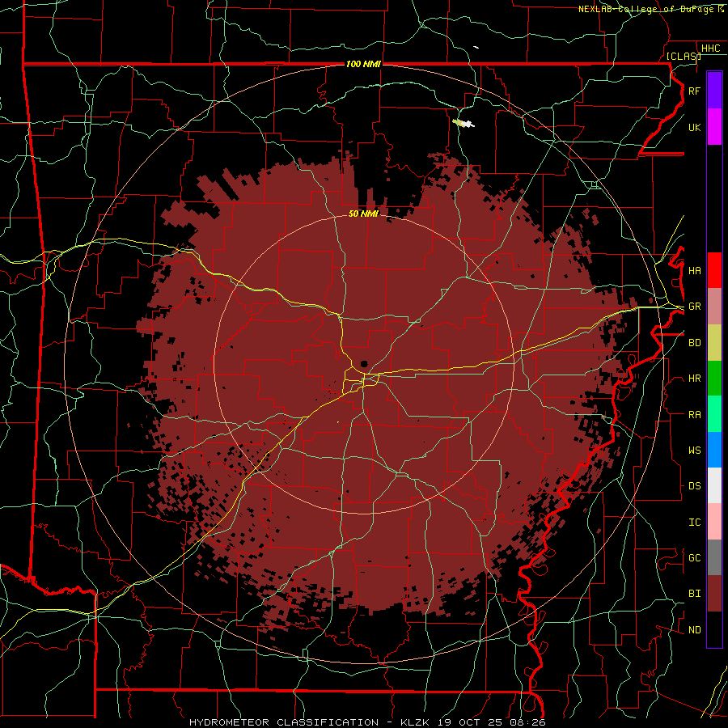Click the Hydrometeor Classification KLZK title text

pyautogui.click(x=367, y=722)
